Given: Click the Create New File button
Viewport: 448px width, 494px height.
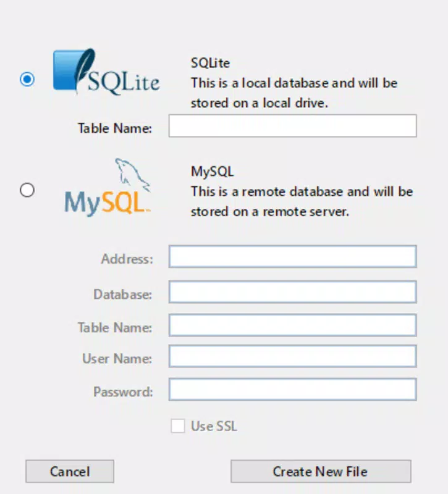Looking at the screenshot, I should point(321,471).
